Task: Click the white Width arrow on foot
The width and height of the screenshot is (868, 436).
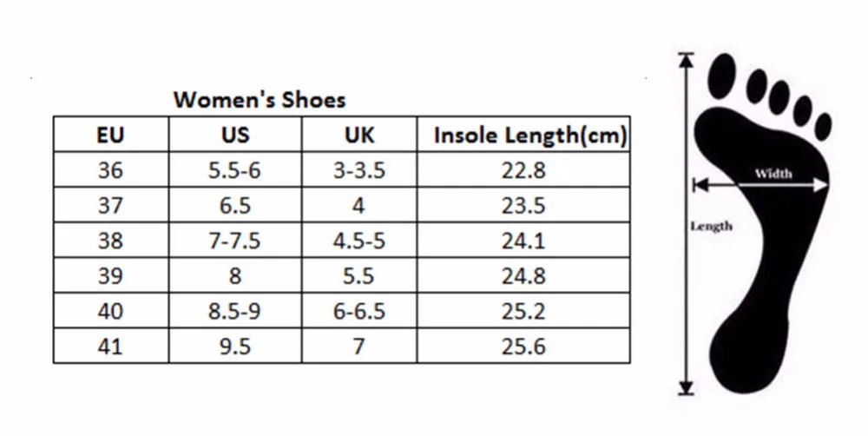Action: tap(760, 185)
